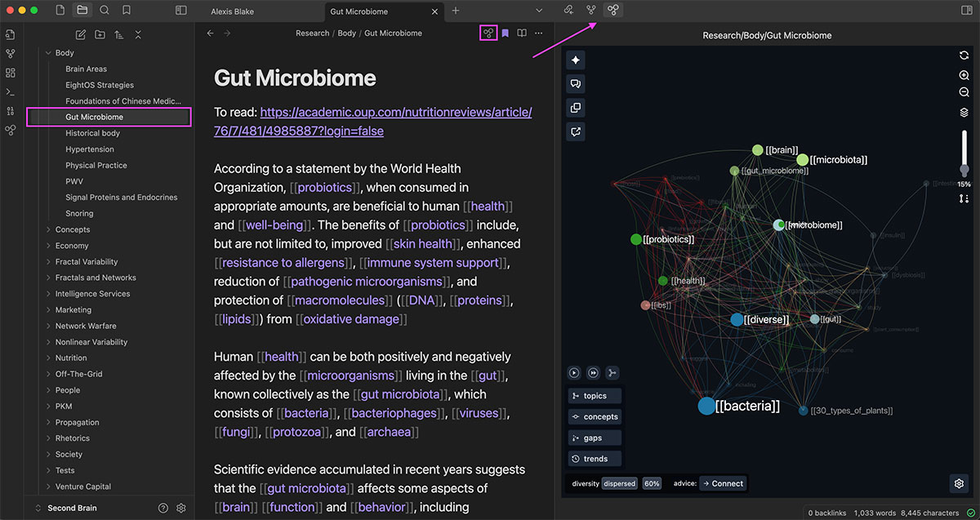
Task: Zoom in on the graph using the magnifier icon
Action: point(964,74)
